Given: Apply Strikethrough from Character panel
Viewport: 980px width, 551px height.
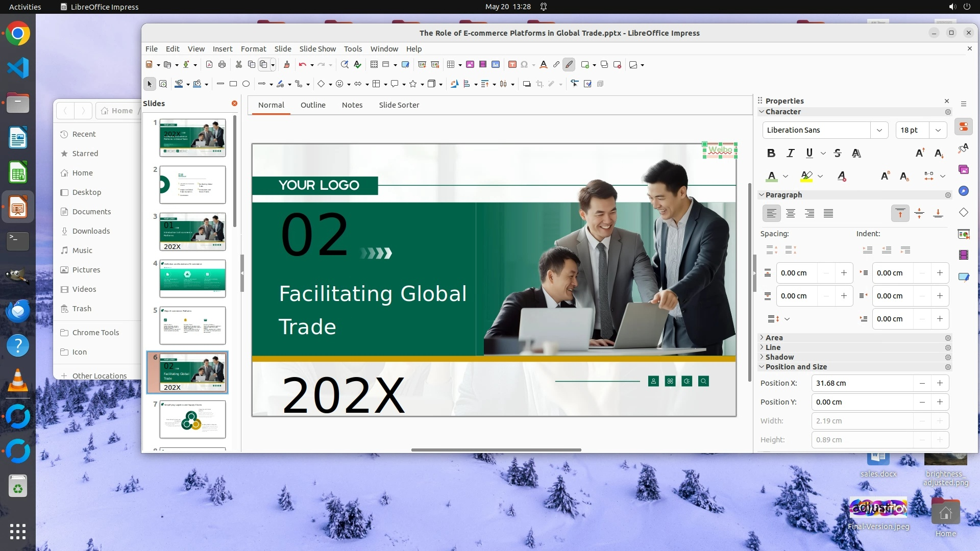Looking at the screenshot, I should click(x=838, y=153).
